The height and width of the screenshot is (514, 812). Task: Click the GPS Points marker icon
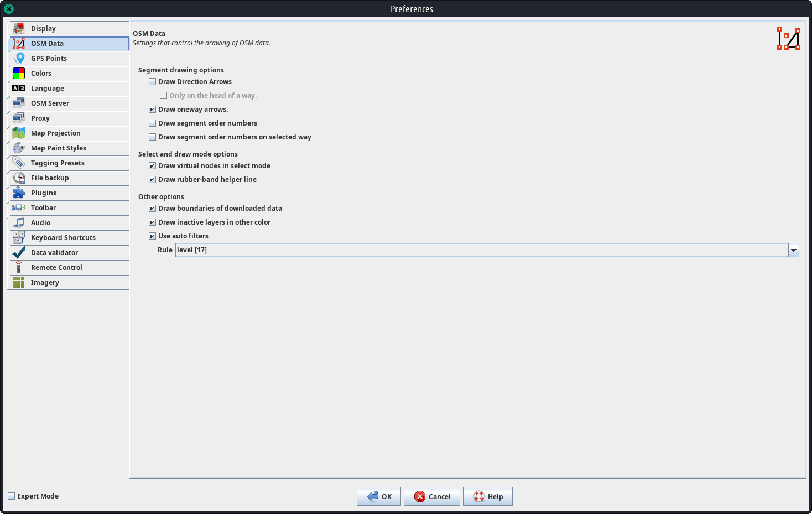pos(19,58)
